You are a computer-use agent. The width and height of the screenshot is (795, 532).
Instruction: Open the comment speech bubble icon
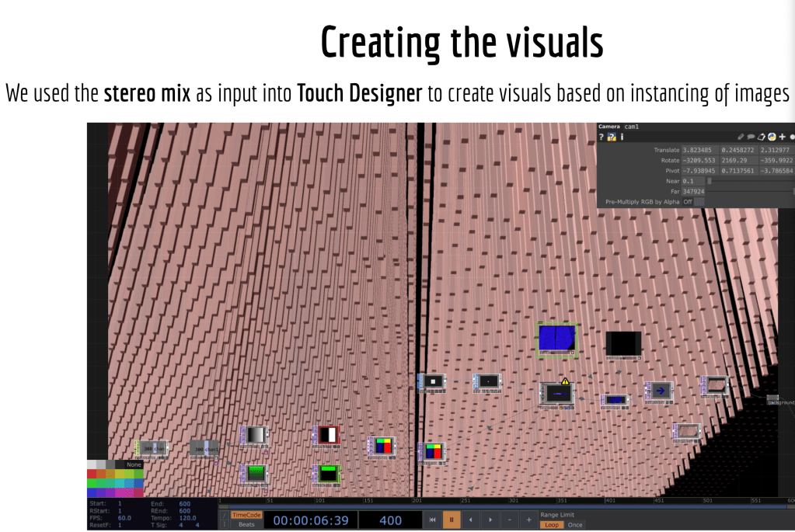751,137
